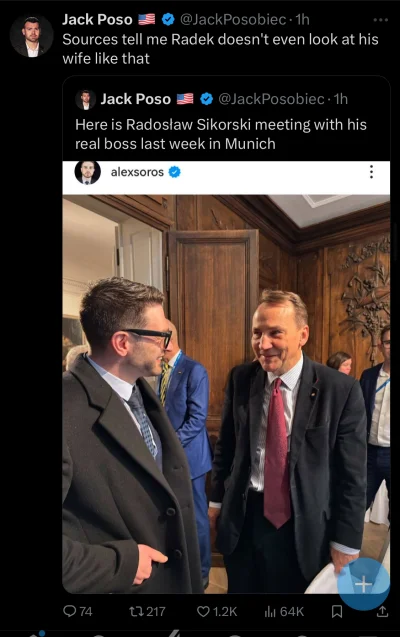
Task: Open the alexsoros username link
Action: 137,172
